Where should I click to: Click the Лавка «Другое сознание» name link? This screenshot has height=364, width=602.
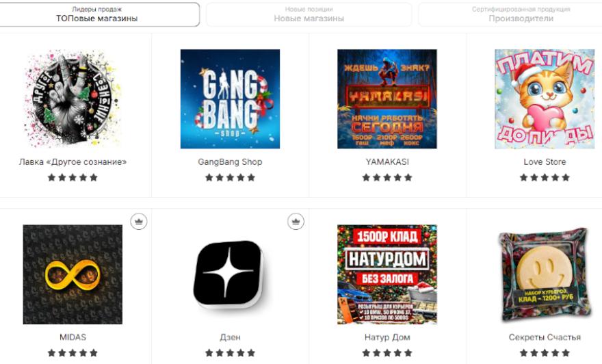73,162
